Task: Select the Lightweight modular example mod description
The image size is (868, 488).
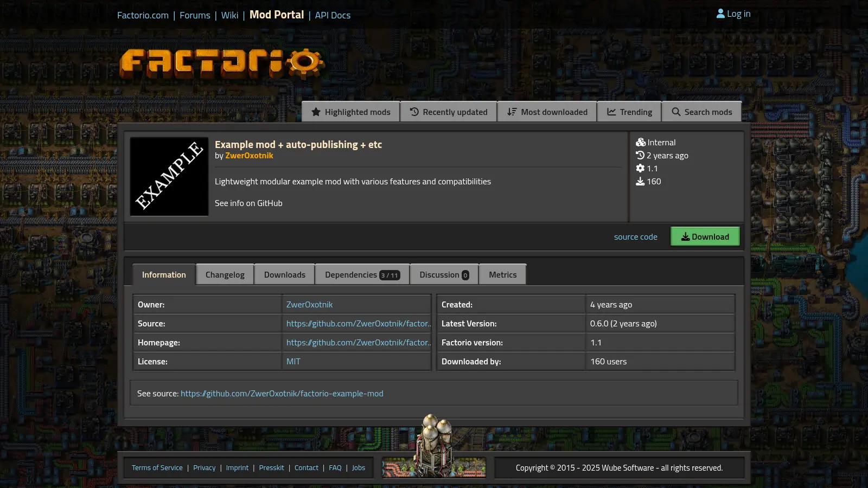Action: [353, 181]
